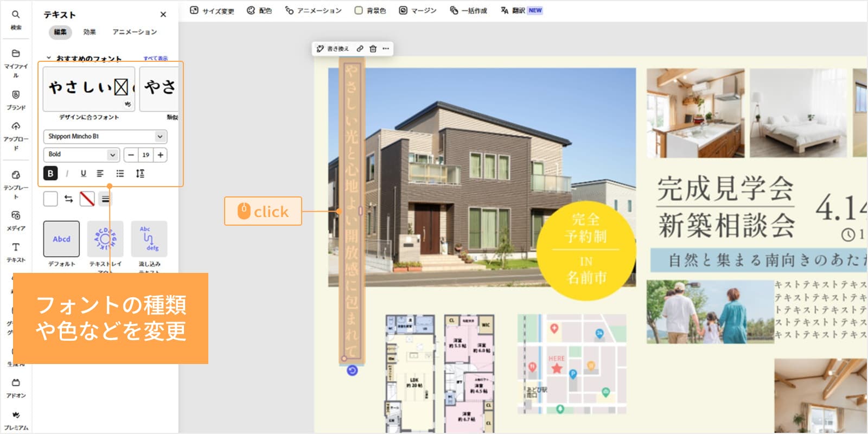
Task: Toggle underline formatting button
Action: [84, 174]
